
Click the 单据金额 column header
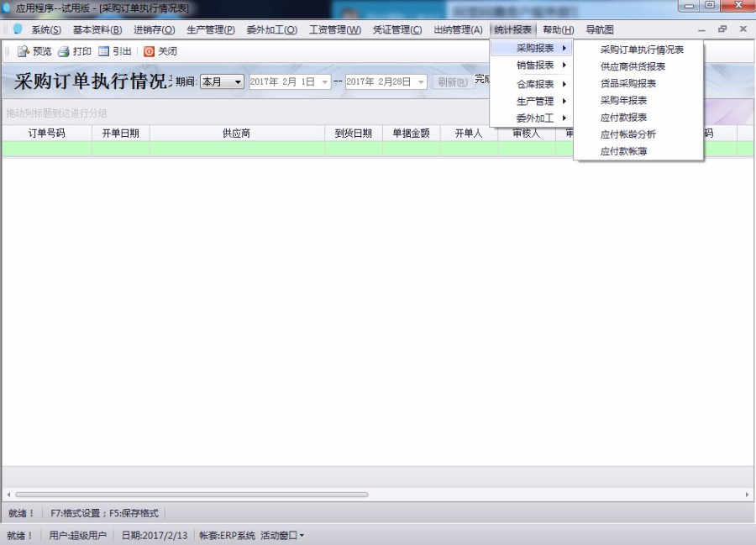tap(412, 133)
